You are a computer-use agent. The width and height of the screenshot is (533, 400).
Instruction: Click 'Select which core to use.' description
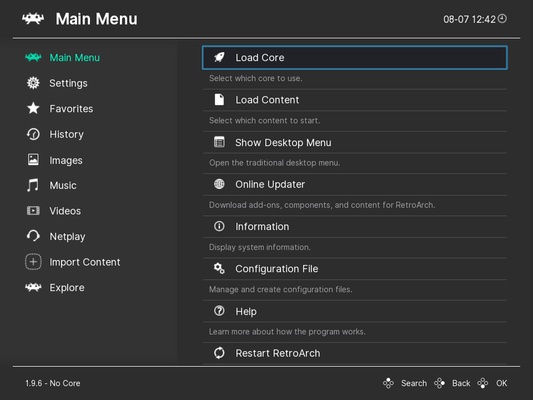coord(256,79)
